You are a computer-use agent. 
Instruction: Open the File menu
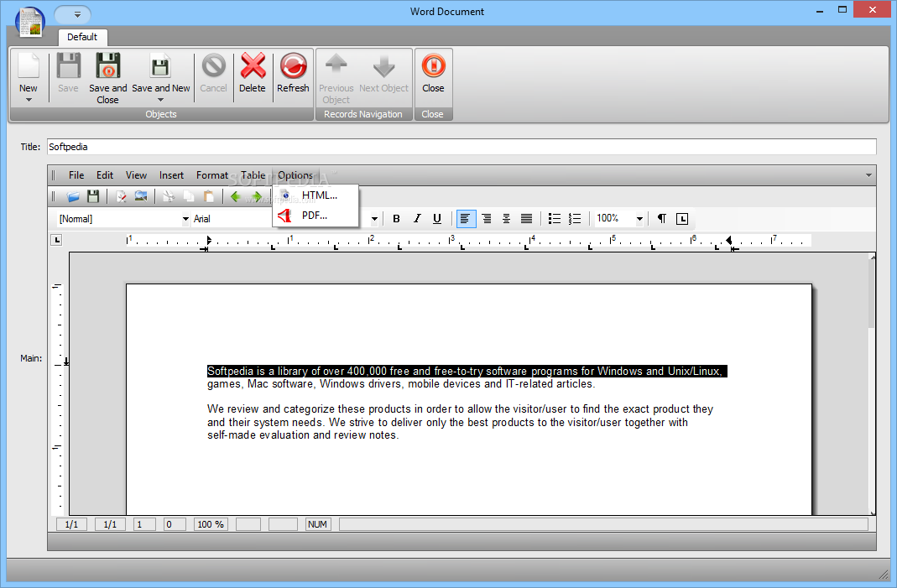coord(76,175)
